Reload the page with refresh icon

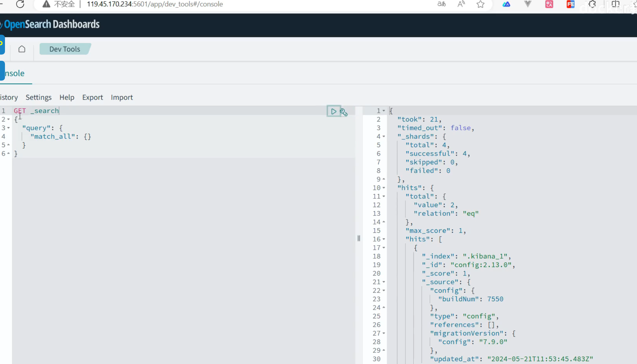tap(20, 4)
